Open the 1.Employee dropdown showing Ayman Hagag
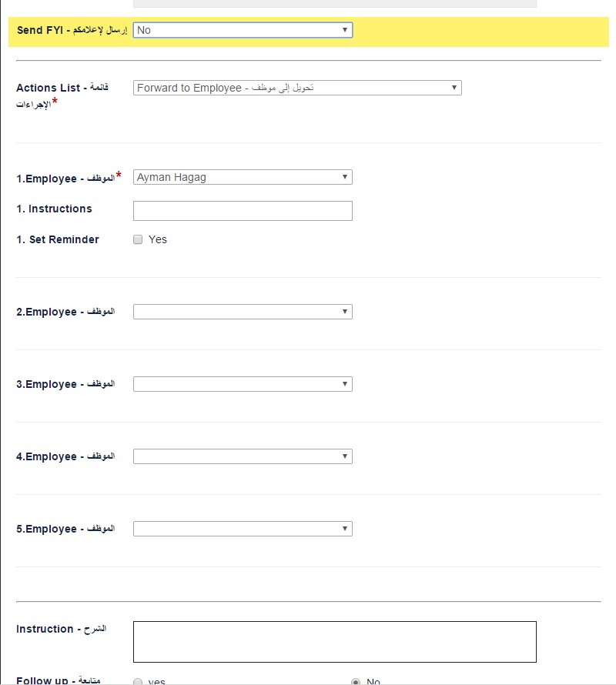Viewport: 616px width, 685px height. (x=243, y=177)
